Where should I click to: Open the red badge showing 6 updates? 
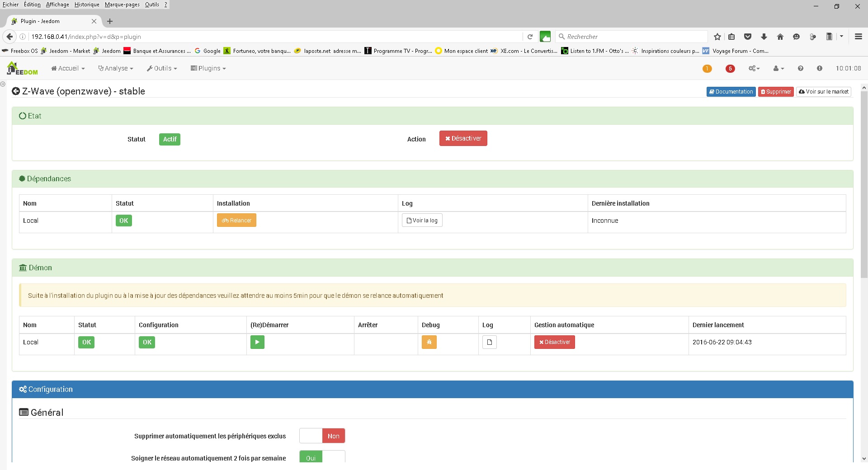[730, 69]
